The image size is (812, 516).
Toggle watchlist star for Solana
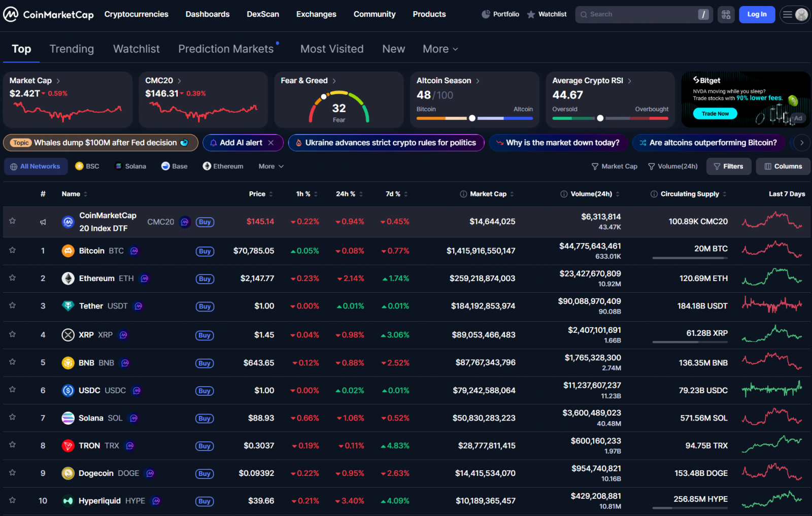point(13,417)
